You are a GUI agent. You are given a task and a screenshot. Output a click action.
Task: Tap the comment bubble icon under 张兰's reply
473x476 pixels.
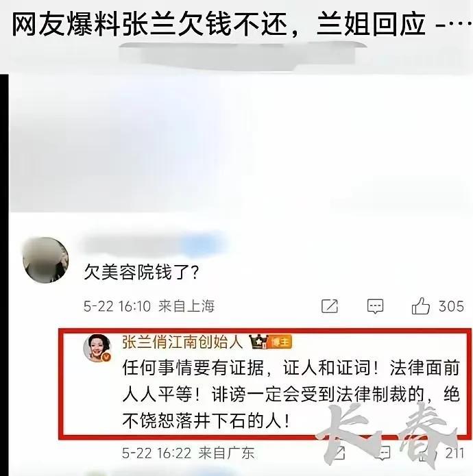coord(382,453)
